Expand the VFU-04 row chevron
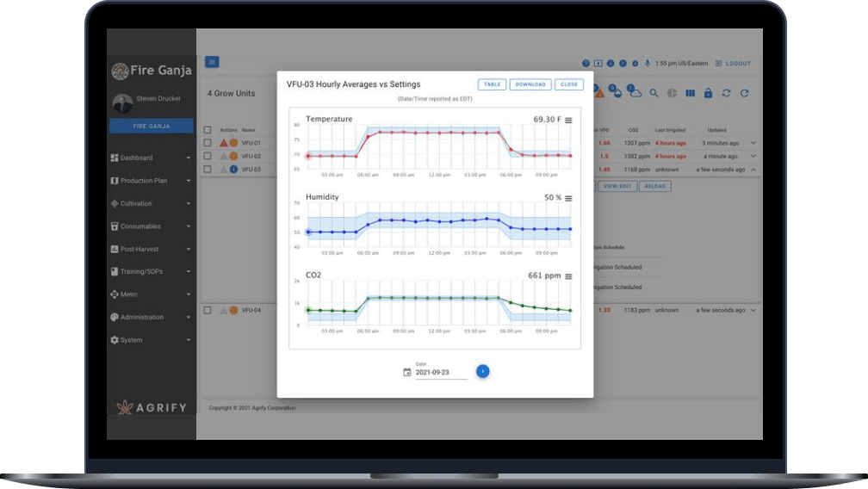The width and height of the screenshot is (868, 489). pyautogui.click(x=753, y=310)
